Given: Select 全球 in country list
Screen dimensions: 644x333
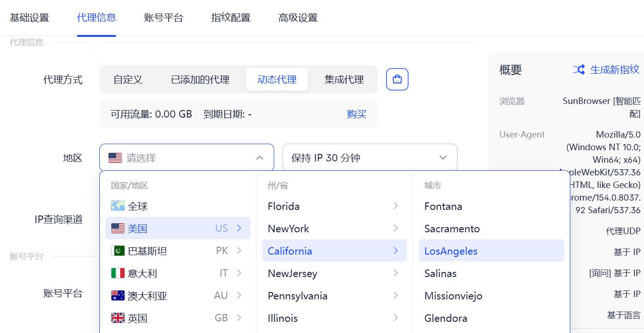Looking at the screenshot, I should tap(178, 206).
